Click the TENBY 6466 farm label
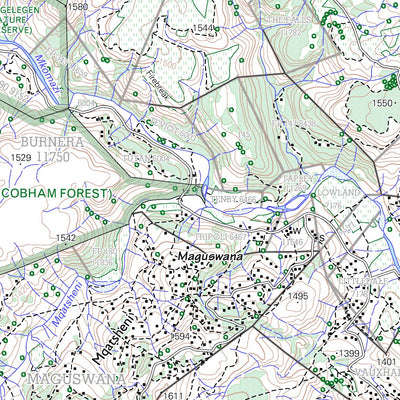Viewport: 400px width, 400px height. [x=233, y=200]
